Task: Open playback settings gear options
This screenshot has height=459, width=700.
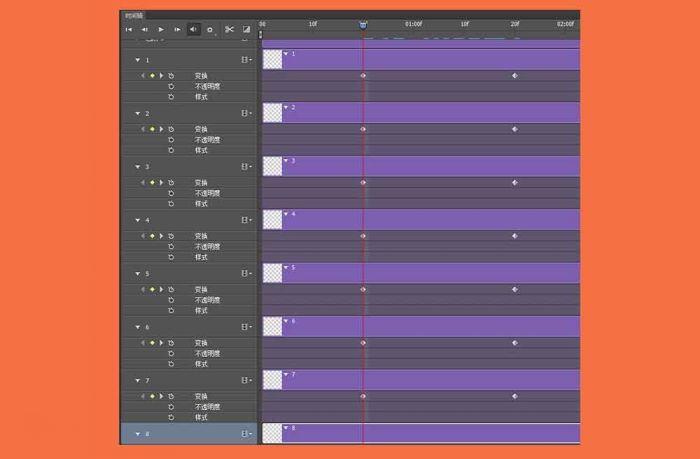Action: click(x=210, y=30)
